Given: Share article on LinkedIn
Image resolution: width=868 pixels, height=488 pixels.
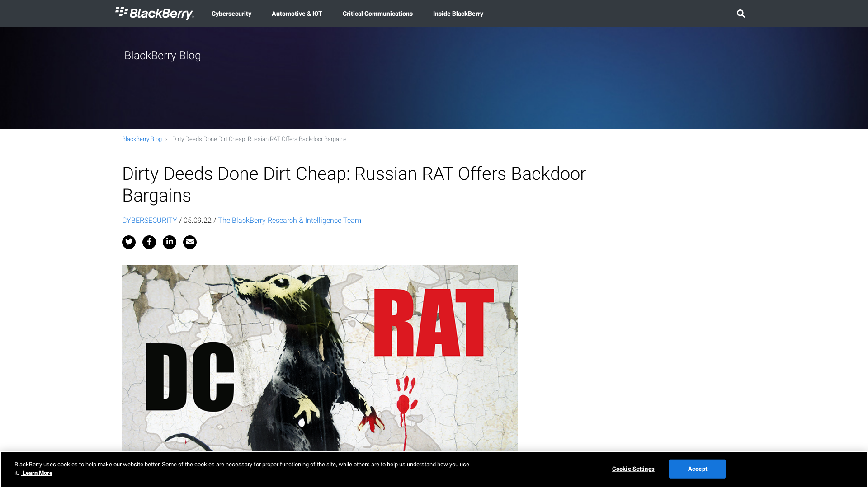Looking at the screenshot, I should pyautogui.click(x=170, y=242).
